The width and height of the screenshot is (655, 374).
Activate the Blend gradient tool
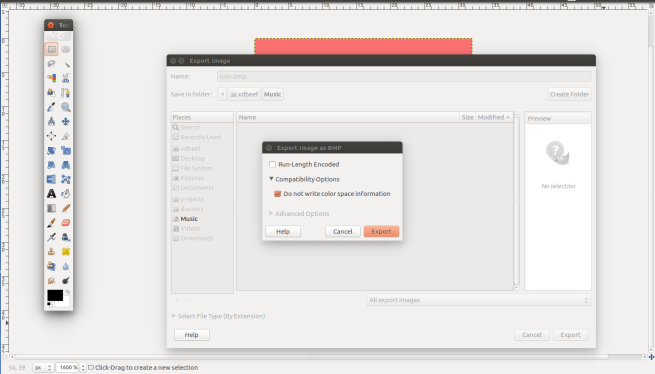[x=51, y=208]
